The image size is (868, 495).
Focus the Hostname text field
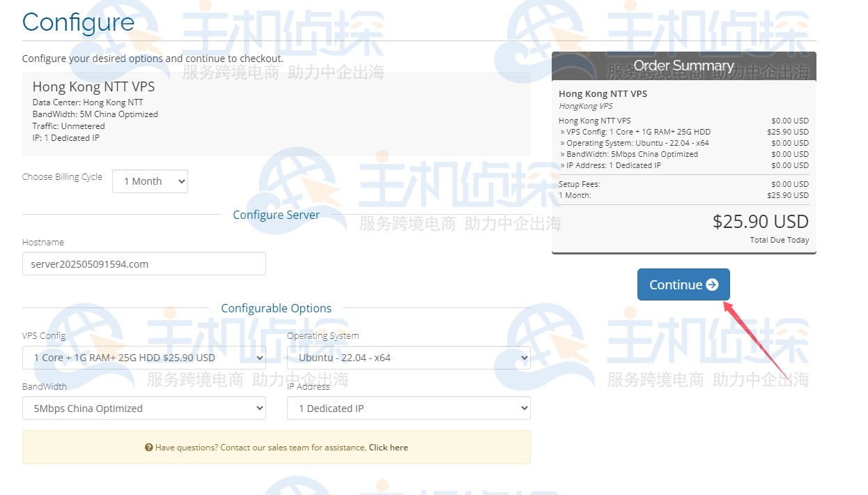[144, 264]
